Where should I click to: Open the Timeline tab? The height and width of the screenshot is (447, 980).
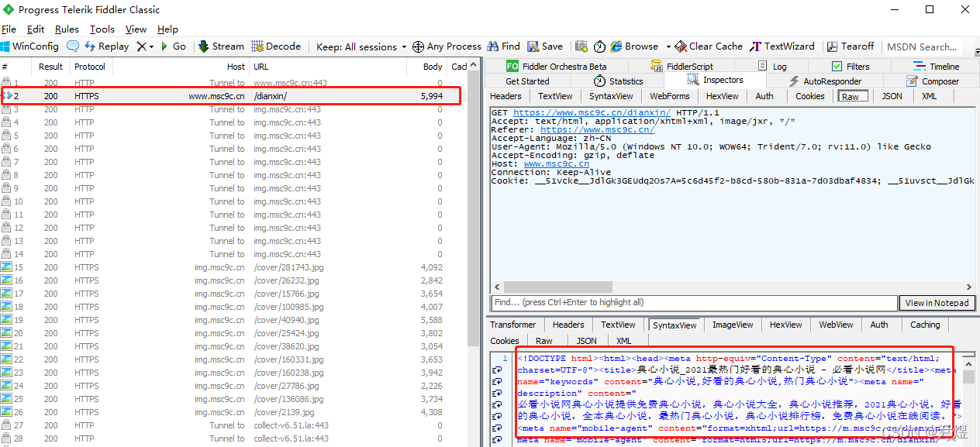click(x=937, y=67)
